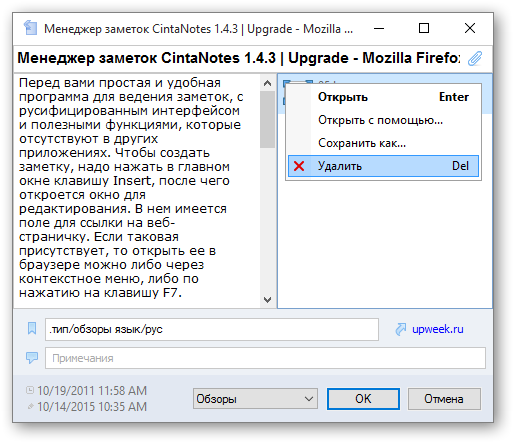Open the upweek.ru link
Viewport: 514px width, 443px height.
point(438,329)
